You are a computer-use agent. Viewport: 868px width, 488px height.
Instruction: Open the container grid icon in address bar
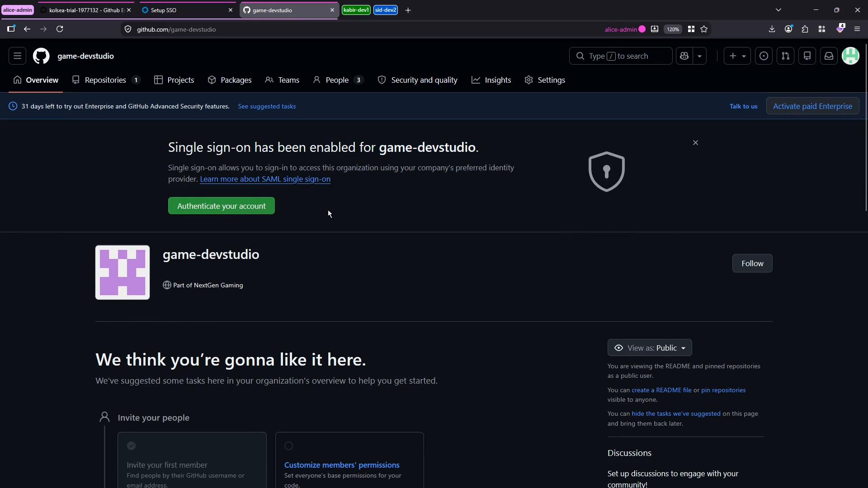tap(691, 29)
